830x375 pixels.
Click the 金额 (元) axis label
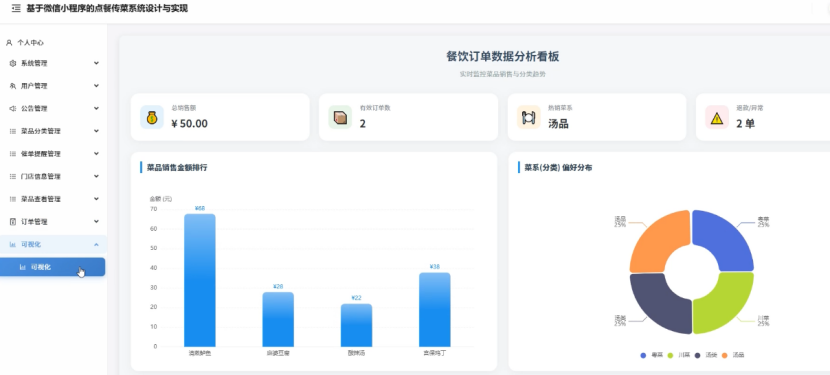pyautogui.click(x=161, y=199)
